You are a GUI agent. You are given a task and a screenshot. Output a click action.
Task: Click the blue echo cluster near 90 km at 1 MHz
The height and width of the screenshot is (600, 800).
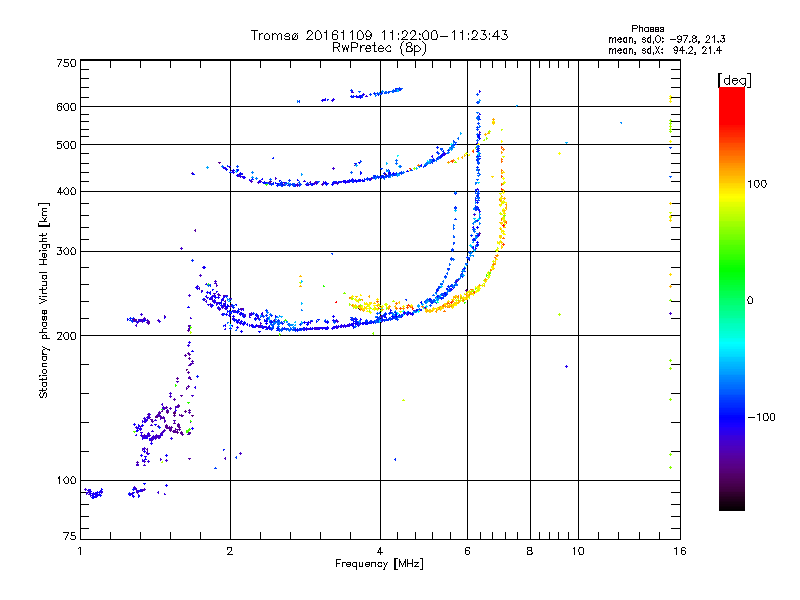tap(94, 493)
